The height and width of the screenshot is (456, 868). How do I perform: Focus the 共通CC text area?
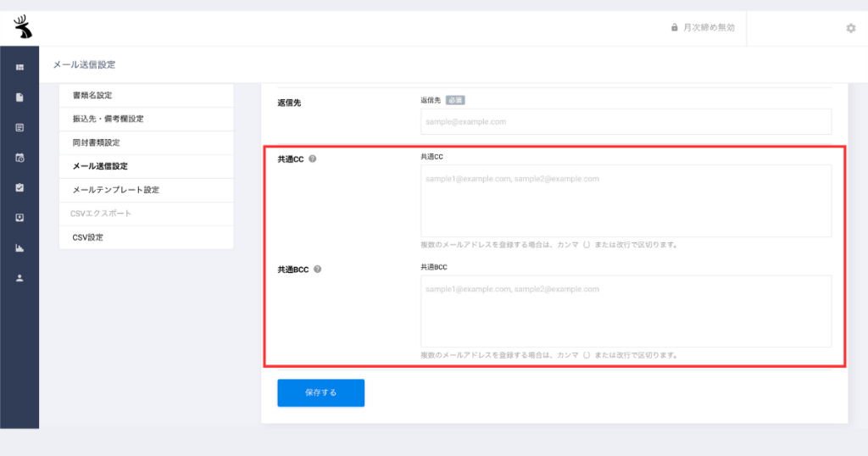[x=626, y=201]
